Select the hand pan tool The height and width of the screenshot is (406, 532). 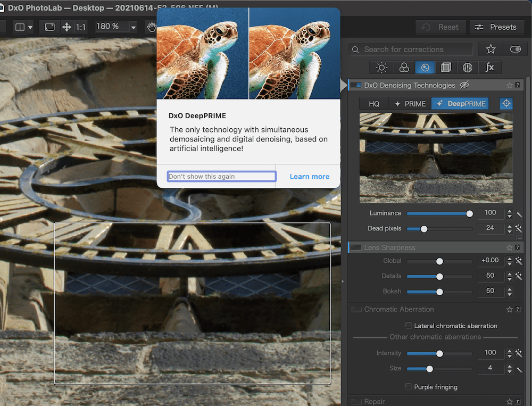pyautogui.click(x=152, y=27)
